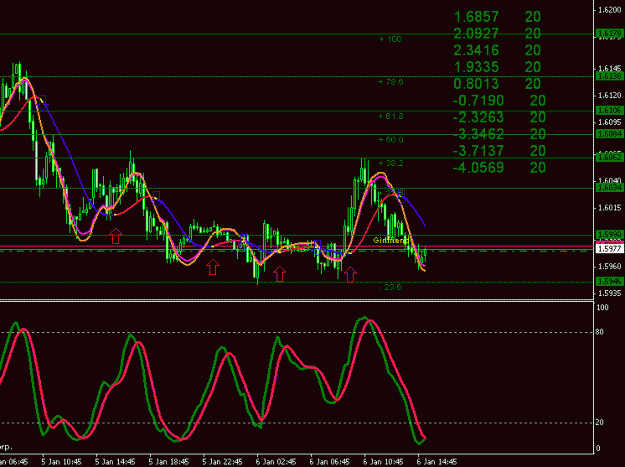
Task: Click the 1.6120 price scale label
Action: [609, 95]
